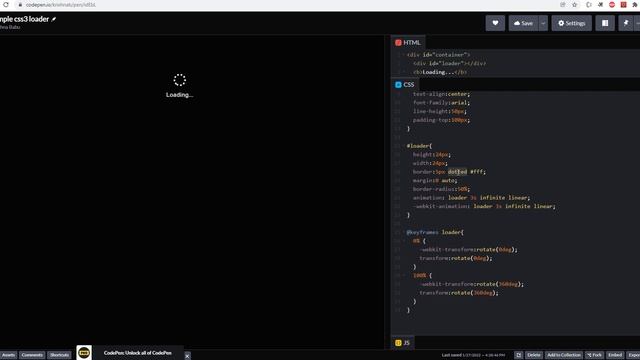Click the CodePen PRO badge logo
The image size is (640, 360).
click(x=84, y=352)
